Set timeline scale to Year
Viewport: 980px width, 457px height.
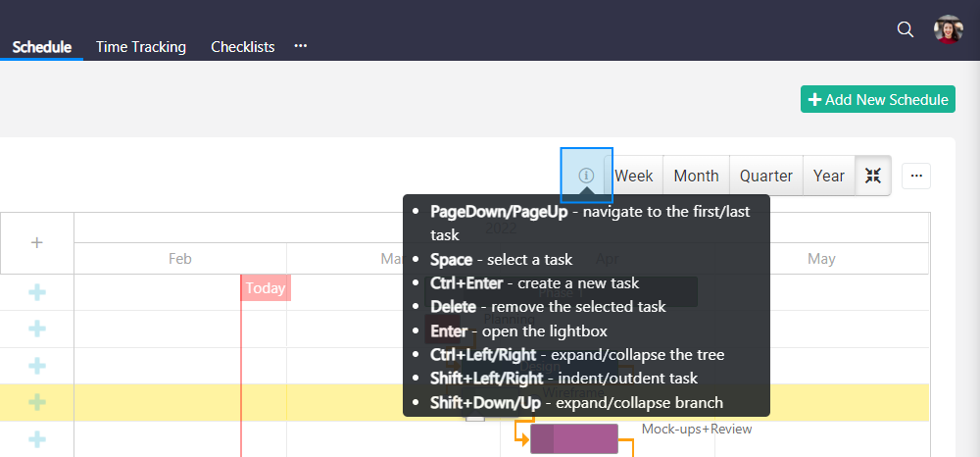pos(828,176)
